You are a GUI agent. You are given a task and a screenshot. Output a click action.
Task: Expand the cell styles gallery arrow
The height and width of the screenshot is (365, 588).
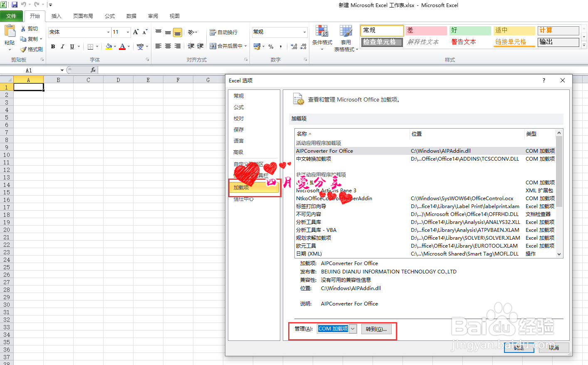pyautogui.click(x=584, y=44)
